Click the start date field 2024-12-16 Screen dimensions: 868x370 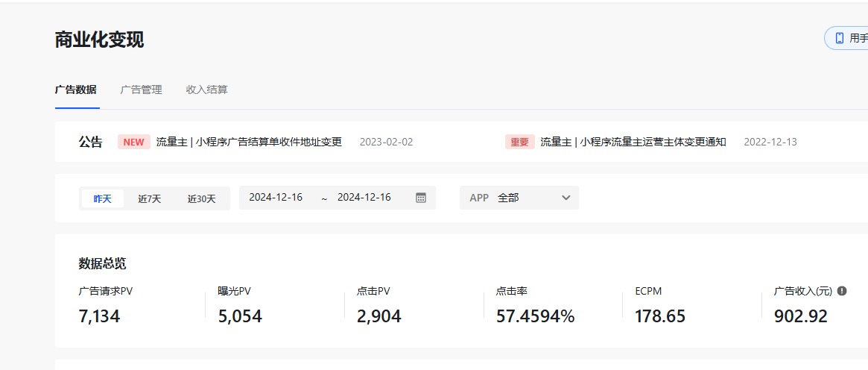pos(276,197)
